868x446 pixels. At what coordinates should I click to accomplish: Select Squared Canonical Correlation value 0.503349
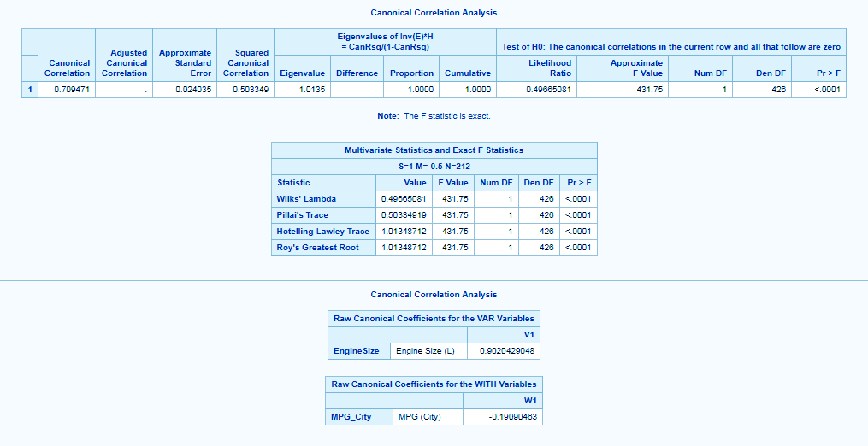click(x=251, y=89)
